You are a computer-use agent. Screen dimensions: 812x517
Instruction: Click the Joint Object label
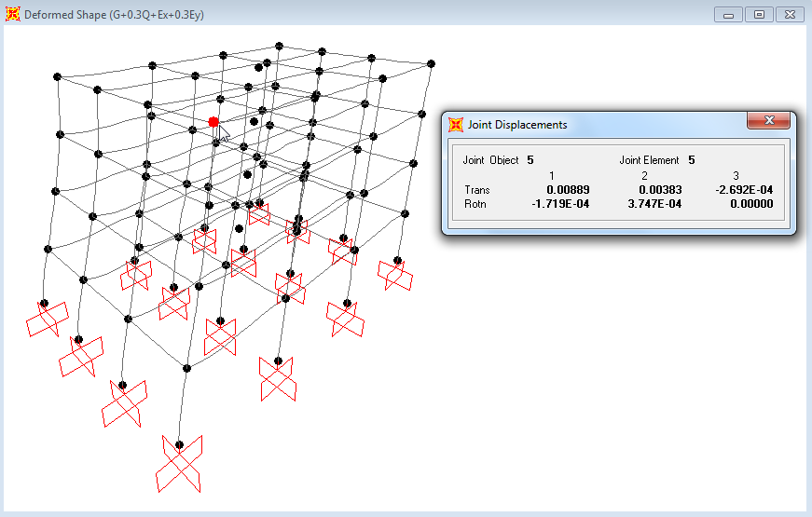(x=490, y=160)
